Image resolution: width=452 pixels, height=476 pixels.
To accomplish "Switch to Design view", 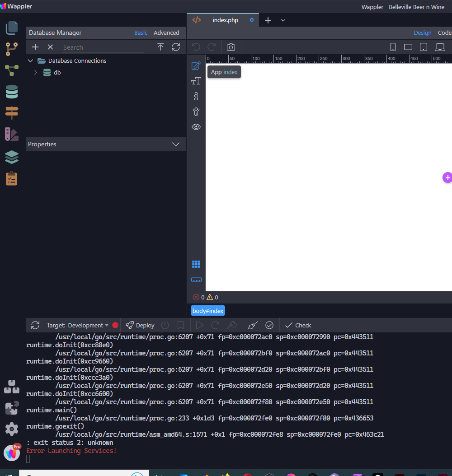I will coord(423,33).
